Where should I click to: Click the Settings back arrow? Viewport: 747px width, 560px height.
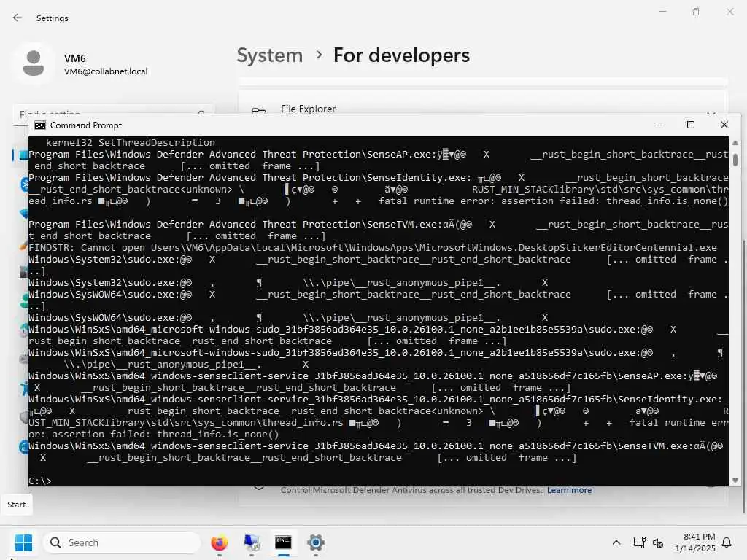(18, 17)
